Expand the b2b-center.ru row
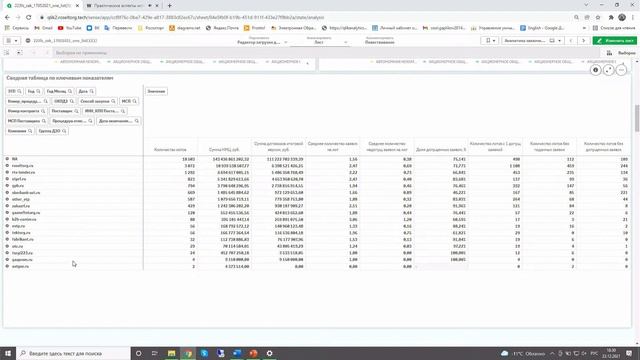This screenshot has height=360, width=640. click(7, 219)
